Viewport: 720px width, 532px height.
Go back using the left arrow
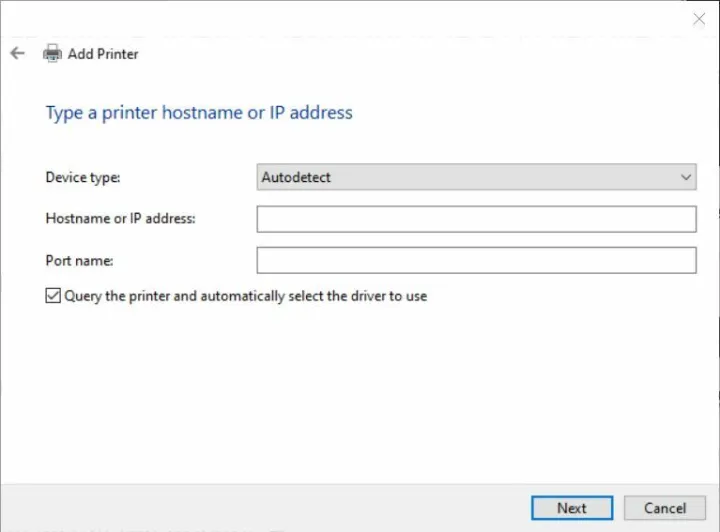click(17, 54)
